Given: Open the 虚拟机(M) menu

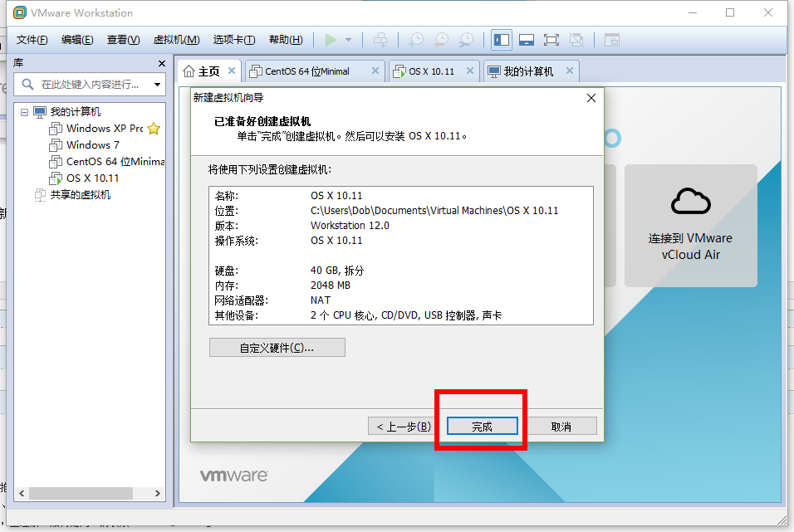Looking at the screenshot, I should (x=176, y=40).
